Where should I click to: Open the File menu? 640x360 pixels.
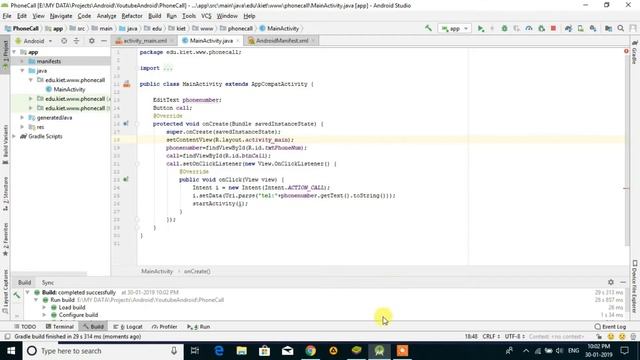click(7, 16)
